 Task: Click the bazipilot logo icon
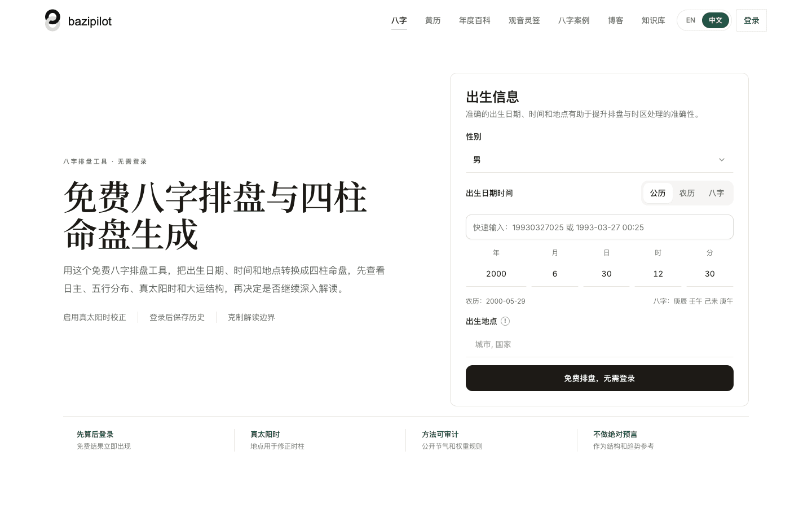click(52, 20)
